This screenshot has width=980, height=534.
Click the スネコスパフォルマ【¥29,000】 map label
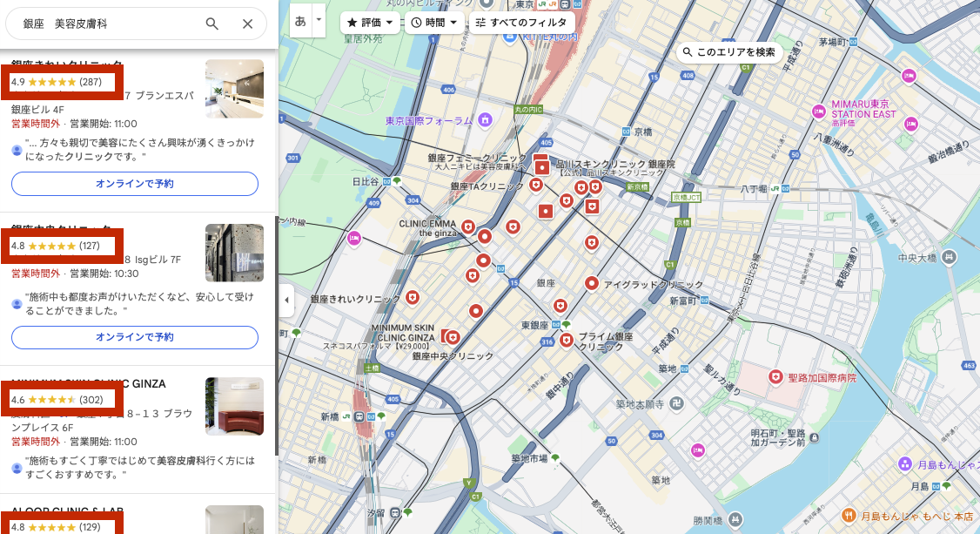(376, 346)
